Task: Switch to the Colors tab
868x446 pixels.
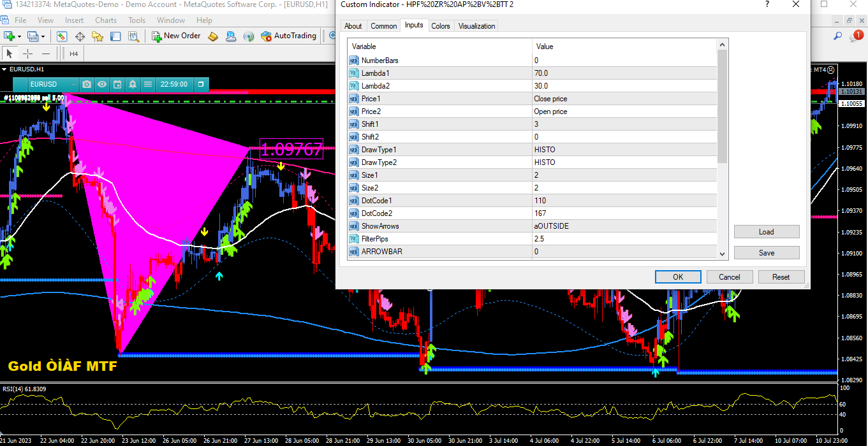Action: click(x=441, y=26)
